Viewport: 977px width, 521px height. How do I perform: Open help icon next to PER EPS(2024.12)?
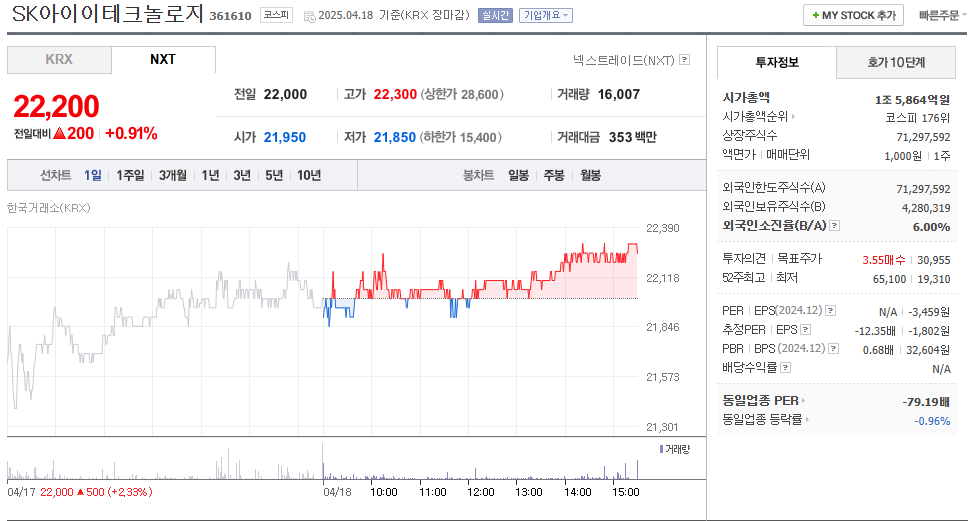tap(831, 310)
